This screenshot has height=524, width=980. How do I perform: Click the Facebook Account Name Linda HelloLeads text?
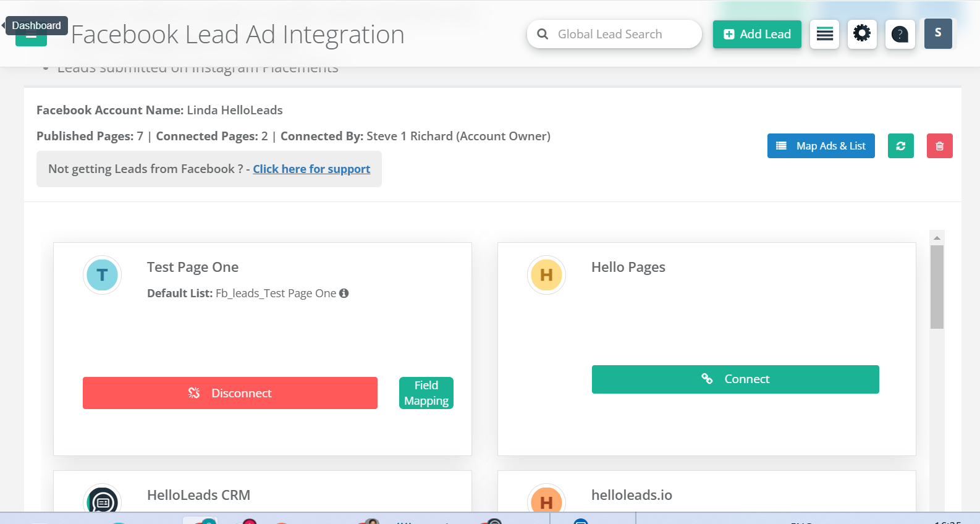pyautogui.click(x=159, y=110)
